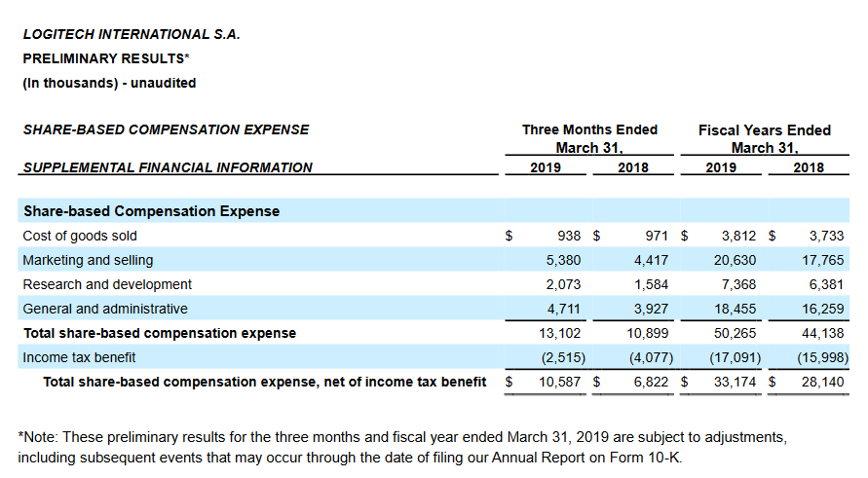Select SHARE-BASED COMPENSATION EXPENSE heading

click(x=166, y=129)
